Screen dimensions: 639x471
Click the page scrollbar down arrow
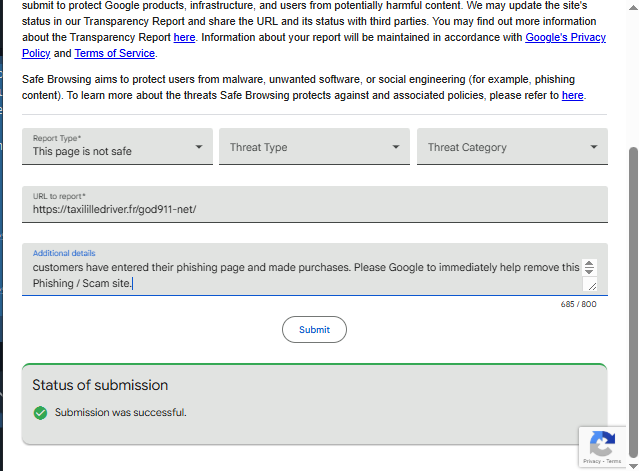coord(632,464)
